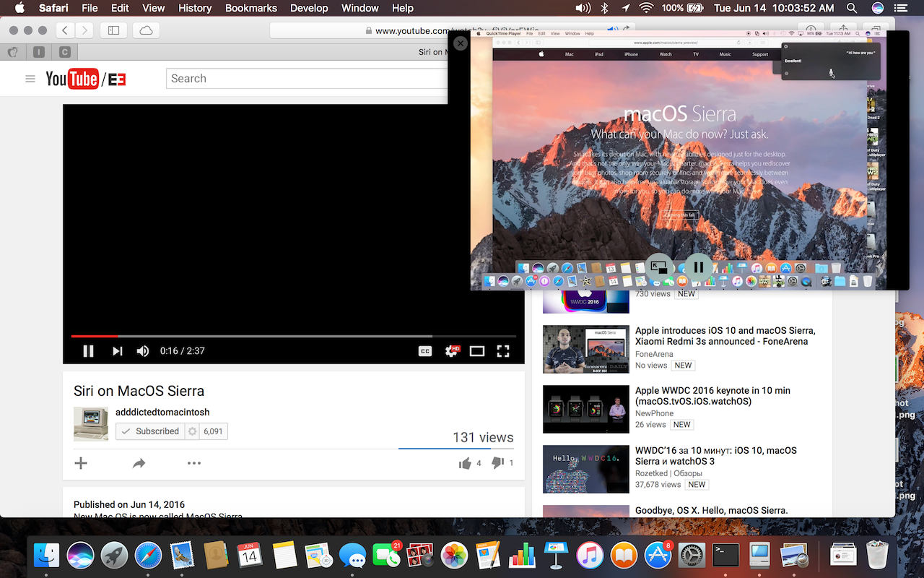This screenshot has height=578, width=924.
Task: Open the Rozetked WWDC16 video thumbnail
Action: pos(585,469)
